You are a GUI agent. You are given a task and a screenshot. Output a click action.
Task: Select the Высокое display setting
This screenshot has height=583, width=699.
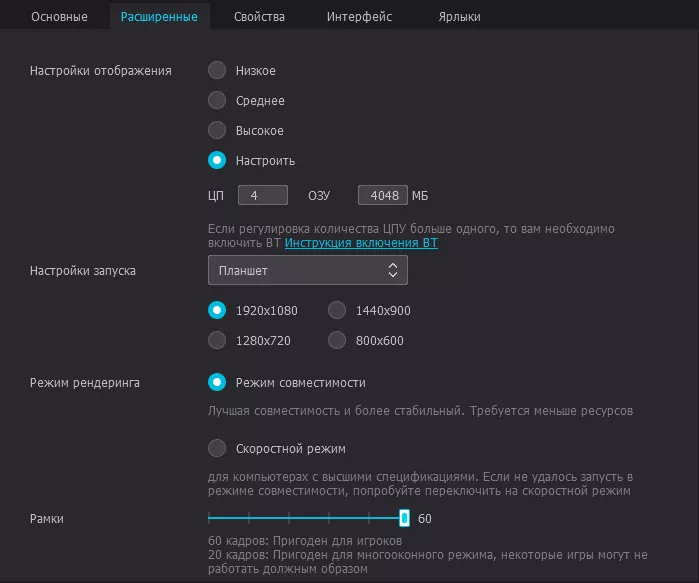coord(217,131)
